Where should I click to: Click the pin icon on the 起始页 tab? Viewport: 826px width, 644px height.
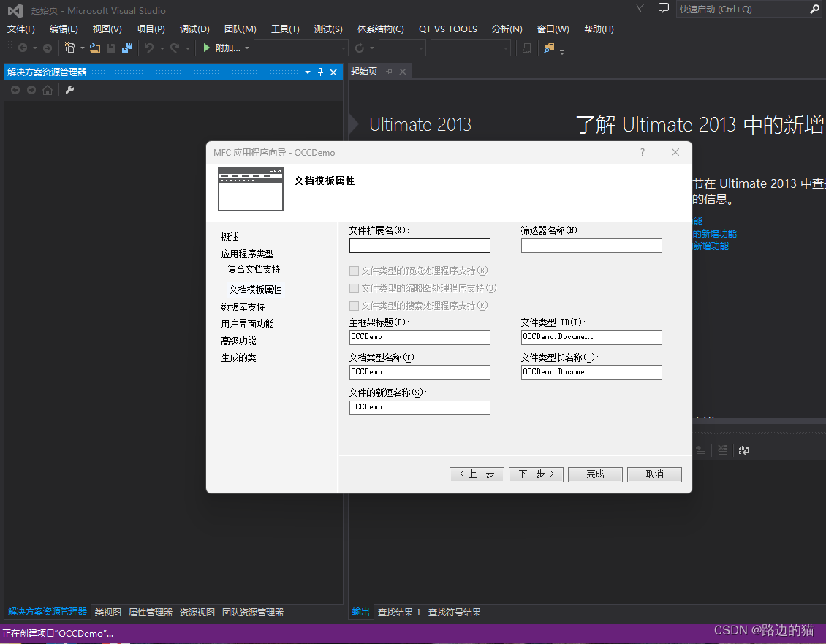390,71
